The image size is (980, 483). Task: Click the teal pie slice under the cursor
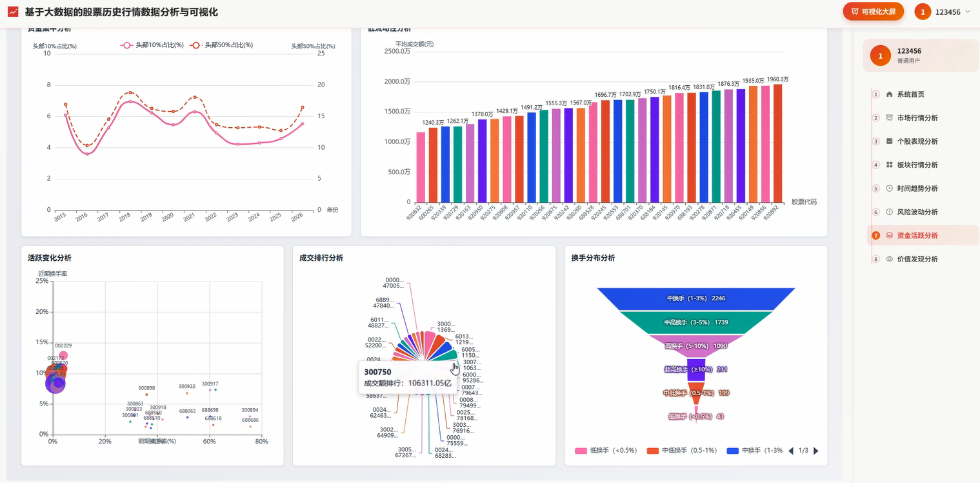448,355
